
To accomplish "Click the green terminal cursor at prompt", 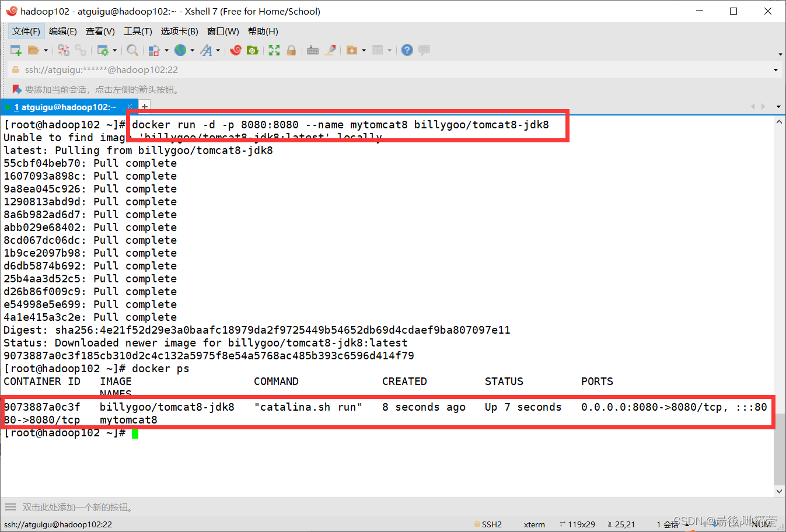I will click(135, 433).
